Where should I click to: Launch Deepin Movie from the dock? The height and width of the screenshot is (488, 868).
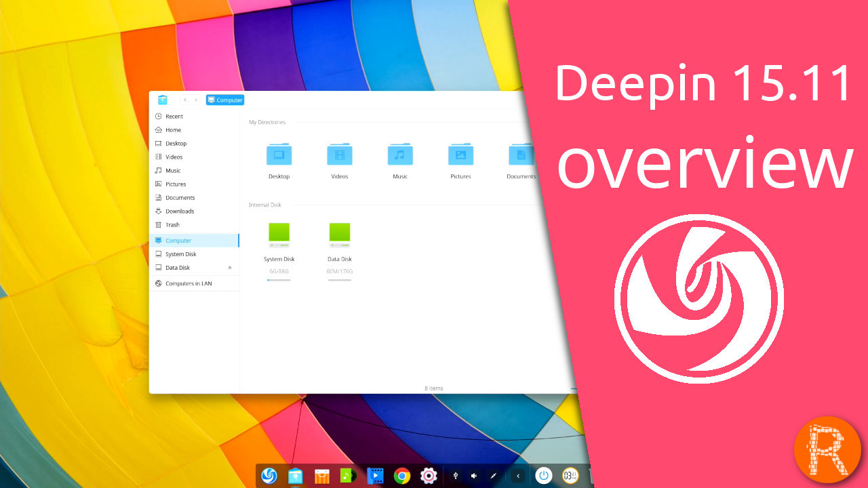(x=375, y=476)
